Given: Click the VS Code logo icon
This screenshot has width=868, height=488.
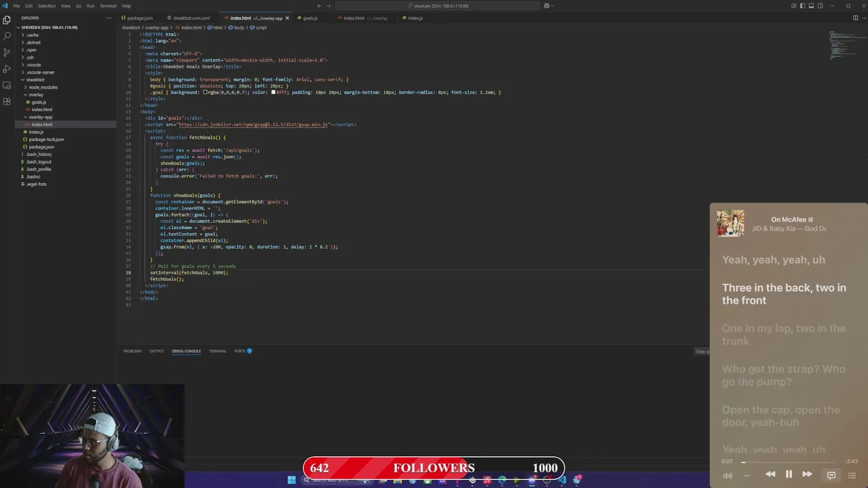Looking at the screenshot, I should click(5, 5).
